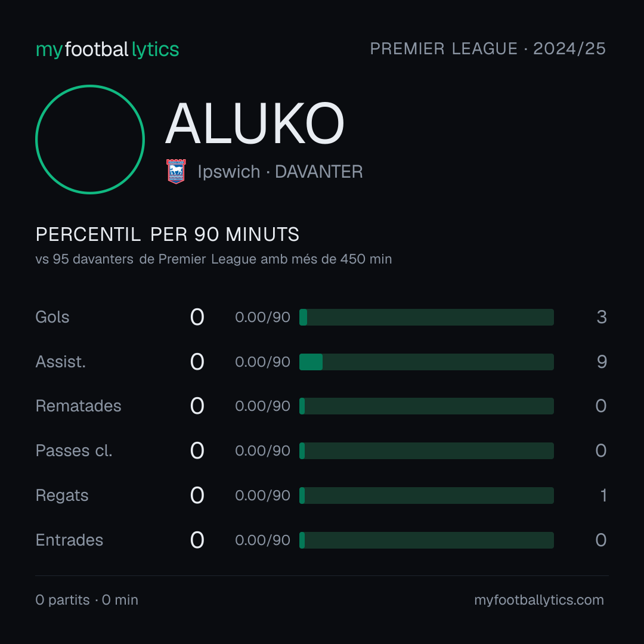Click the Ipswich Town club crest
644x644 pixels.
point(176,171)
